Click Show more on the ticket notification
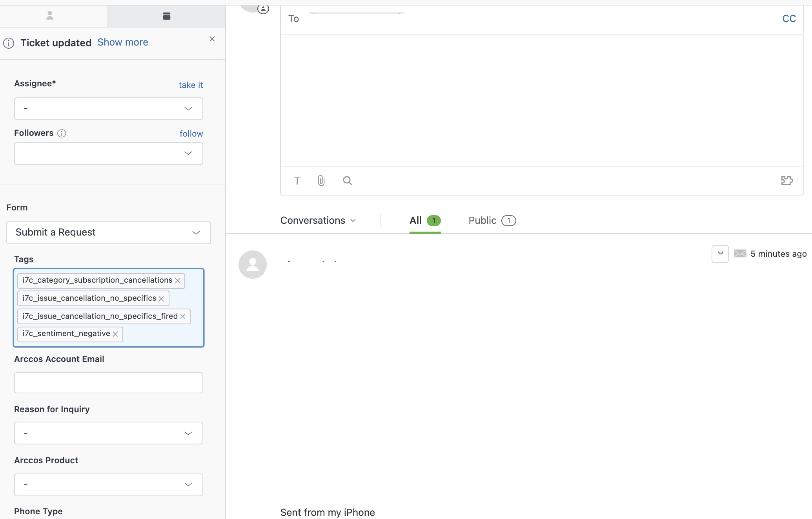812x519 pixels. pos(122,42)
